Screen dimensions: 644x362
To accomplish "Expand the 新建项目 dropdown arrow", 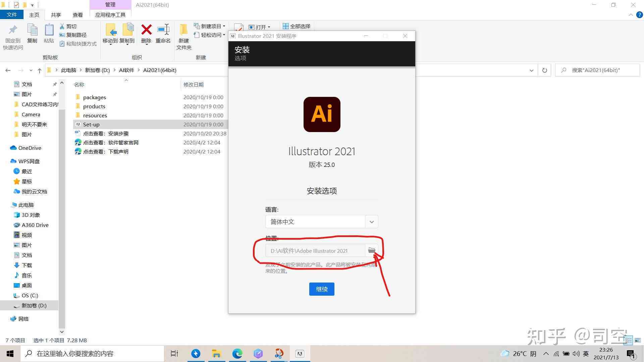I will 225,25.
